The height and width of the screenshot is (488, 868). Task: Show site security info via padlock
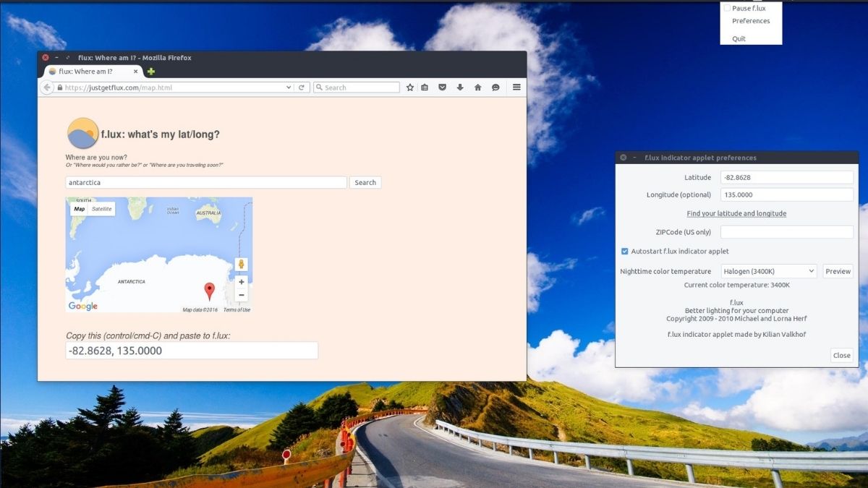click(x=60, y=87)
